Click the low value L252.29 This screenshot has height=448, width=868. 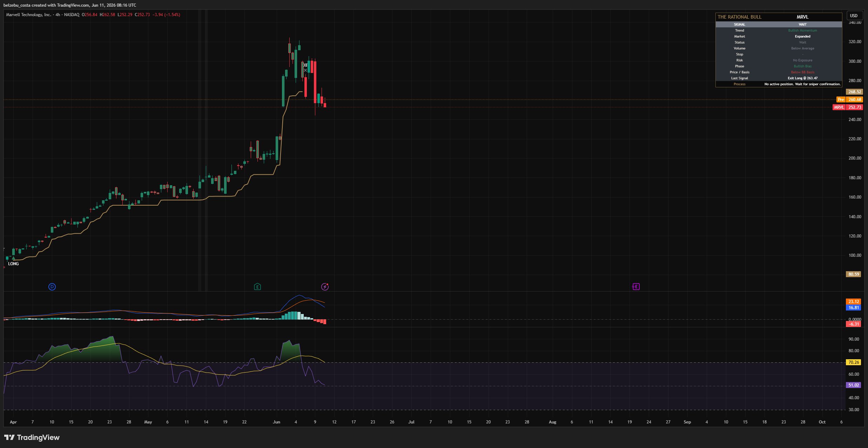tap(125, 15)
